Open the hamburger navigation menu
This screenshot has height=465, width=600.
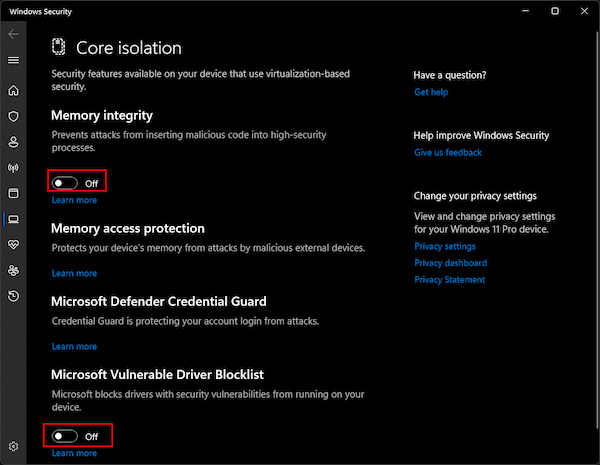13,60
